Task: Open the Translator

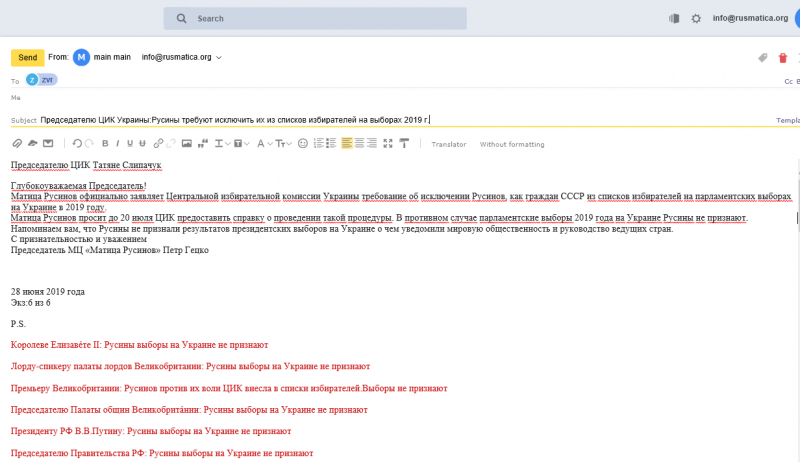Action: (448, 144)
